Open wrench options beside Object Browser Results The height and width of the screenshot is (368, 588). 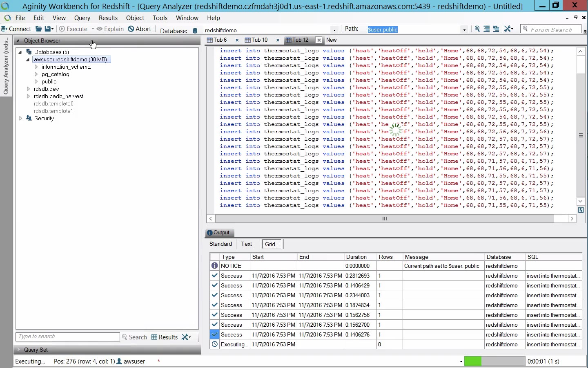click(x=186, y=337)
